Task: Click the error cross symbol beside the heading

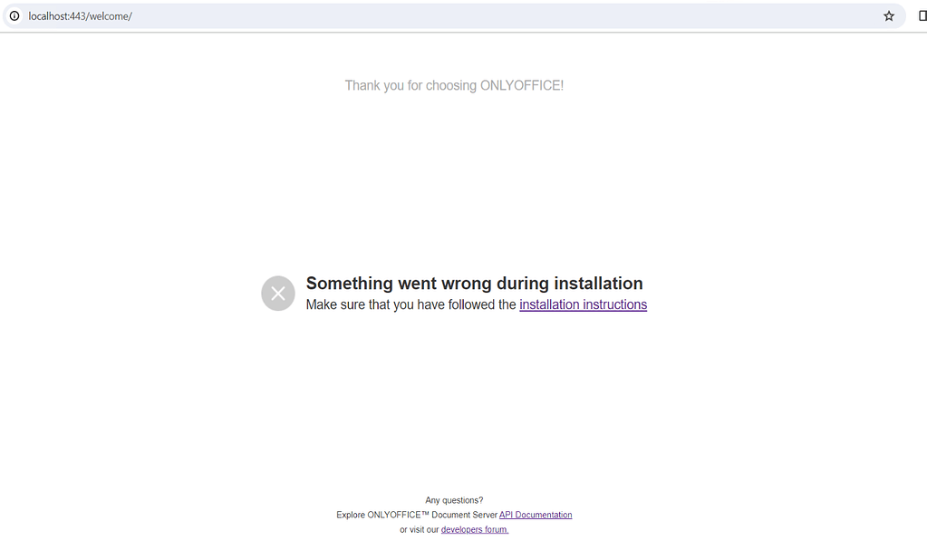Action: click(277, 293)
